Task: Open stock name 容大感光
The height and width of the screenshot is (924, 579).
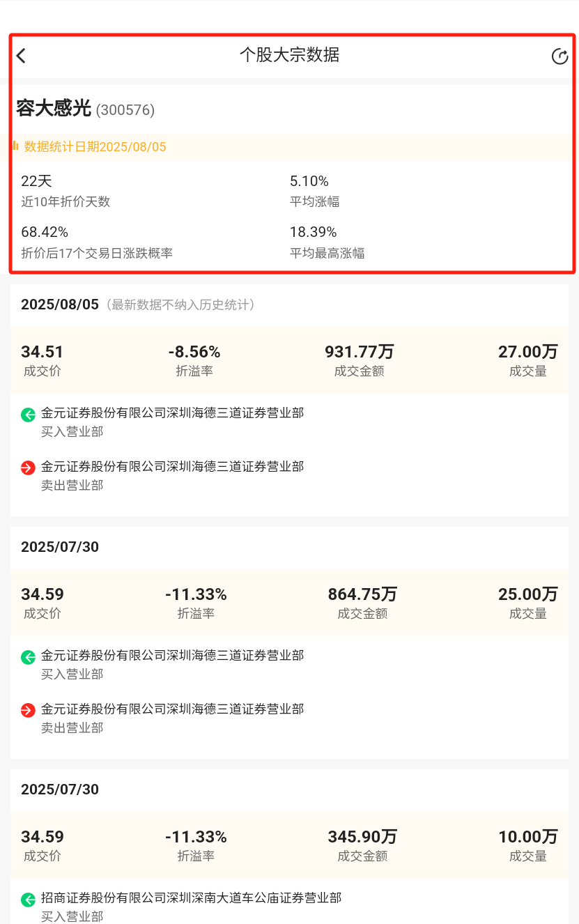Action: tap(54, 109)
